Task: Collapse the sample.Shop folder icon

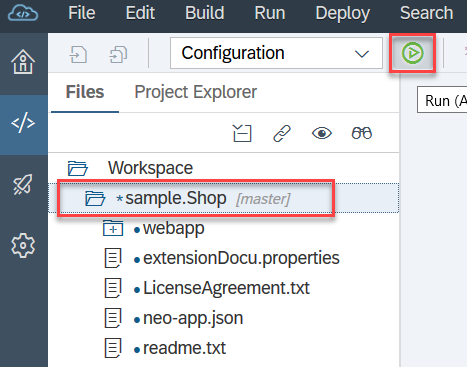Action: pos(95,198)
